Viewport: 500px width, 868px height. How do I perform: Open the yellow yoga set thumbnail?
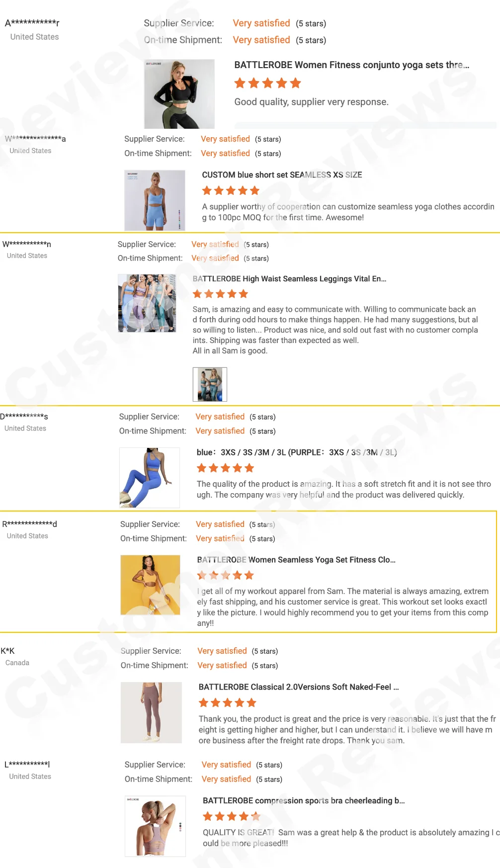150,585
